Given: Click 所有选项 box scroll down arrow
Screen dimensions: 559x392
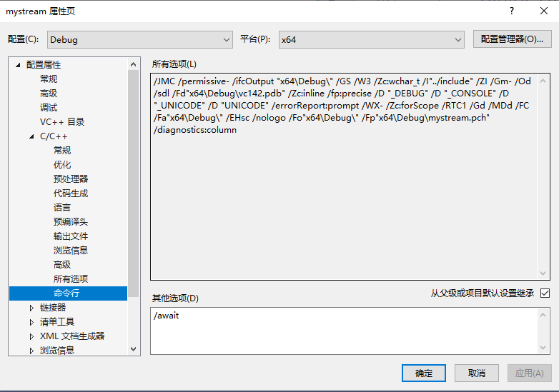Looking at the screenshot, I should tap(543, 273).
